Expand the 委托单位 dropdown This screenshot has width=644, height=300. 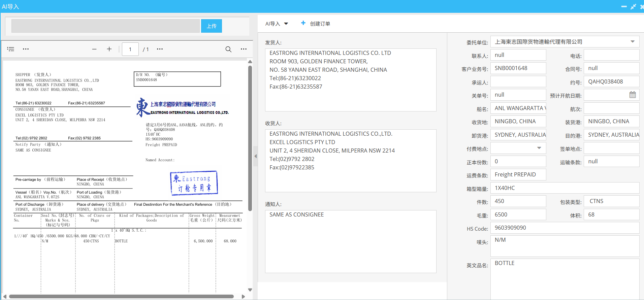633,42
